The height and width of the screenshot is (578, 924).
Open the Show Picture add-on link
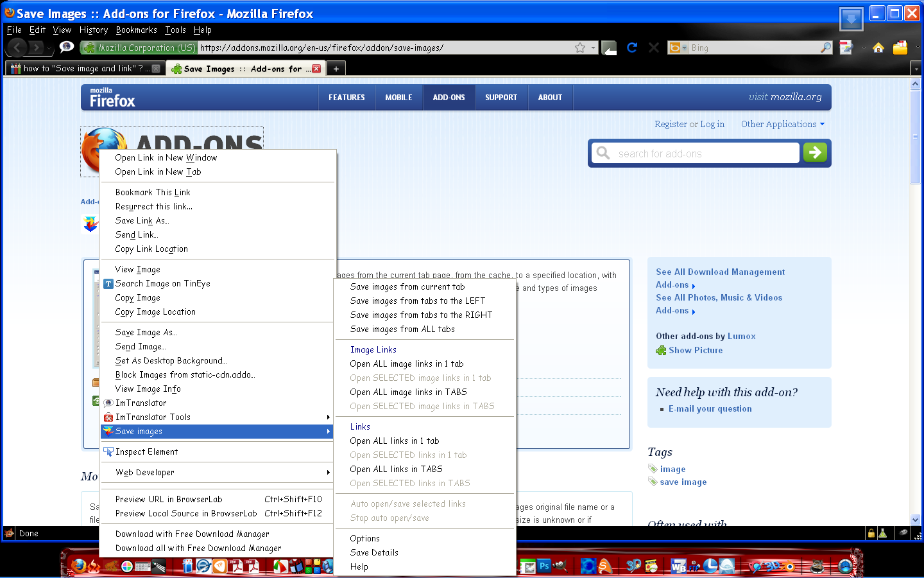tap(696, 350)
